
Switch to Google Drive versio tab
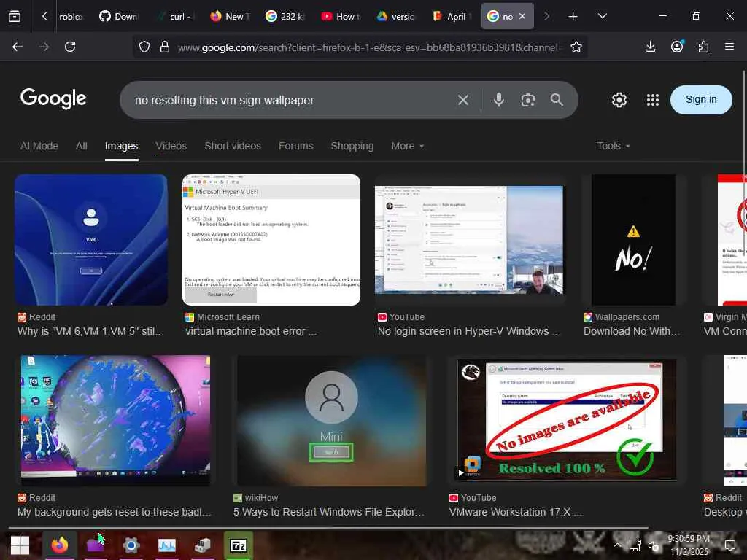point(396,17)
